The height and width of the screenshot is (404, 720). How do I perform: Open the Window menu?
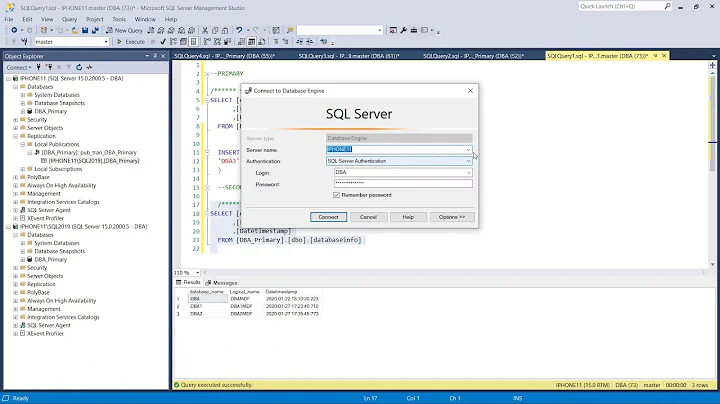click(145, 19)
